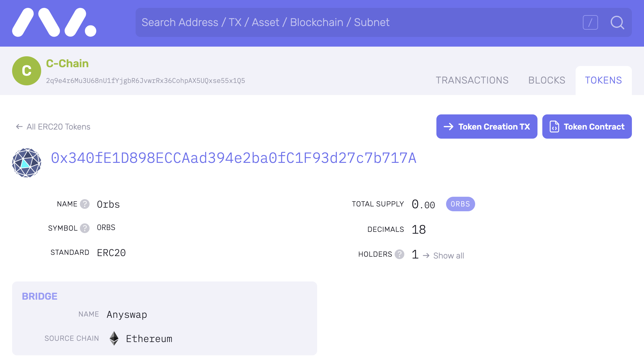Click the green C-Chain circle icon
644x362 pixels.
27,71
